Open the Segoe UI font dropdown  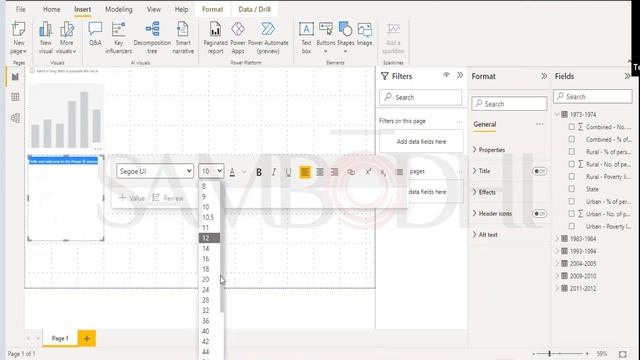[x=155, y=171]
